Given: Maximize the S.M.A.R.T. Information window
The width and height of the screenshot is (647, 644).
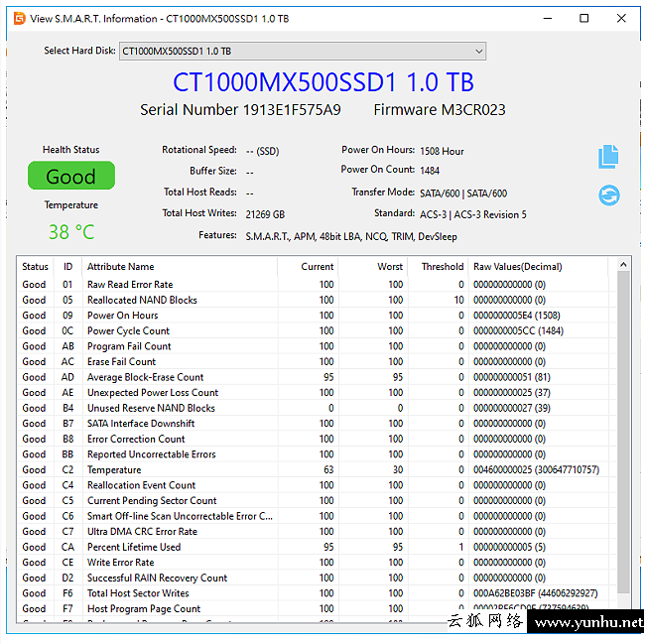Looking at the screenshot, I should (583, 19).
